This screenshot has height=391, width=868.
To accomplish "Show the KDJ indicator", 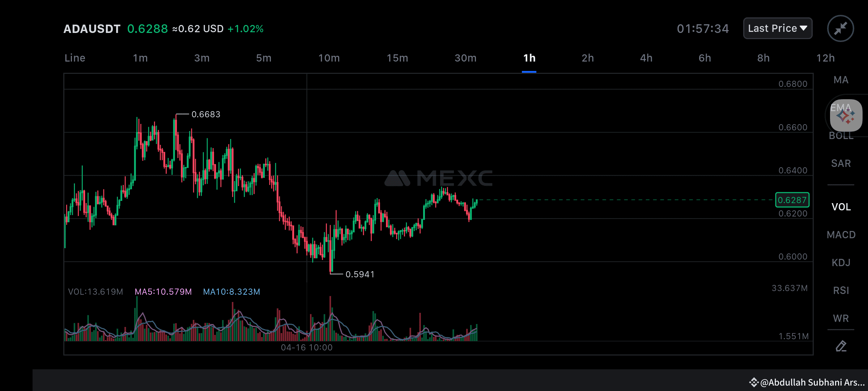I will (x=841, y=262).
